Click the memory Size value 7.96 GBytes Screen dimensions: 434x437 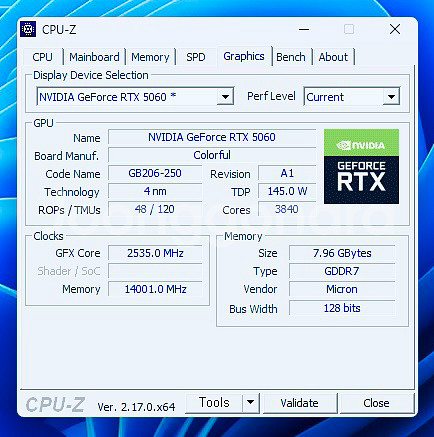342,253
